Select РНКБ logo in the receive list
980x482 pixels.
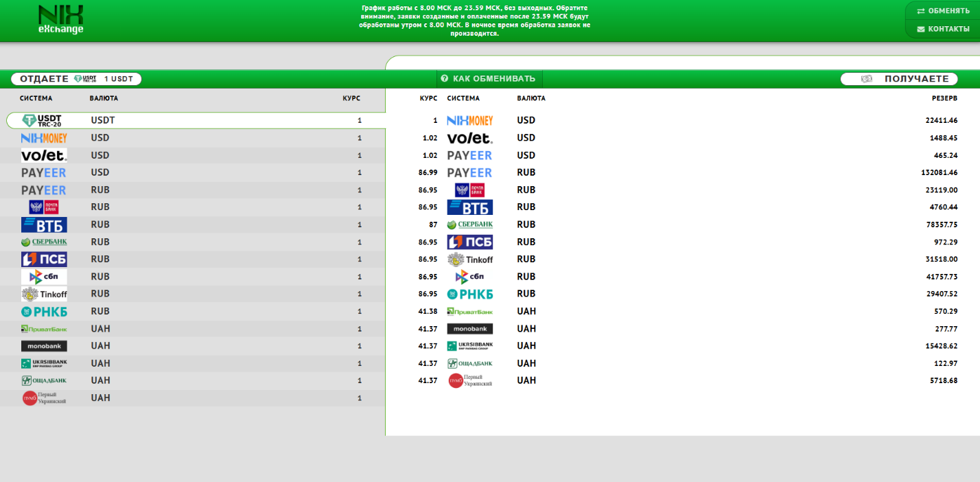coord(470,294)
